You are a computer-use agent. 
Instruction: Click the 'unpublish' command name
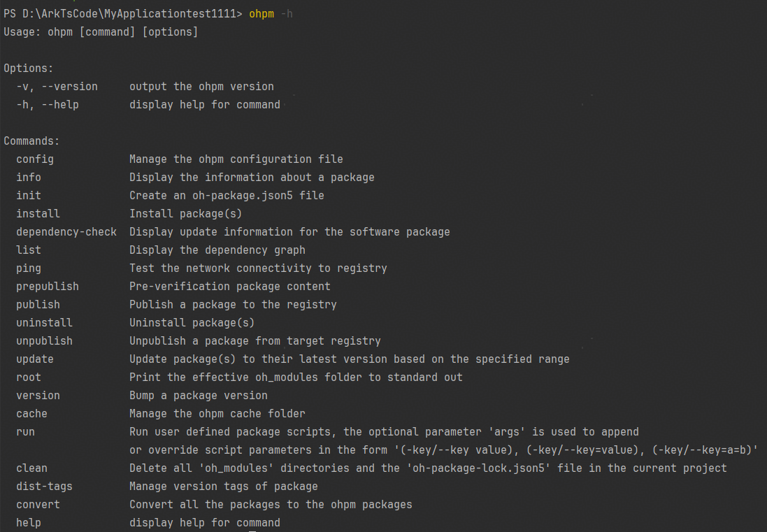(x=44, y=341)
